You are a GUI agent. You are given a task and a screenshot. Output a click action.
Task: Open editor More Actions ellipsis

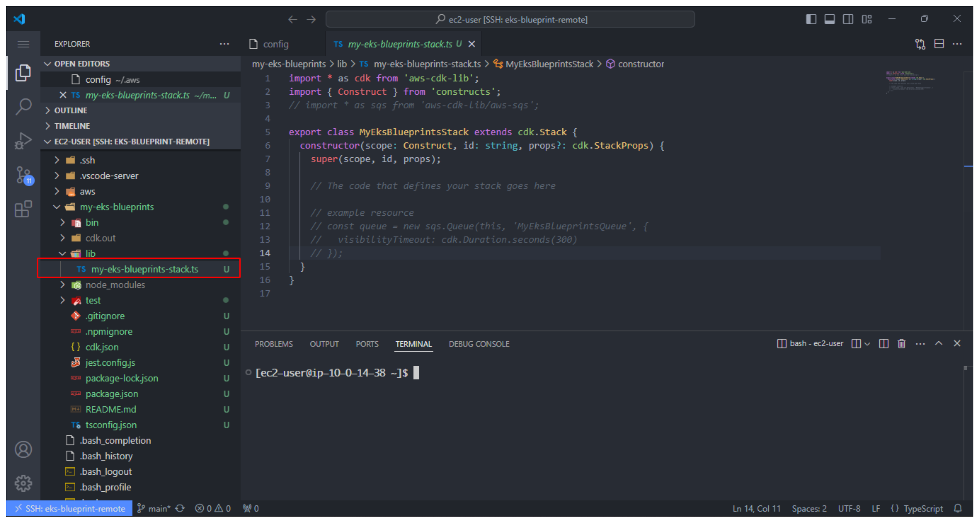tap(957, 44)
